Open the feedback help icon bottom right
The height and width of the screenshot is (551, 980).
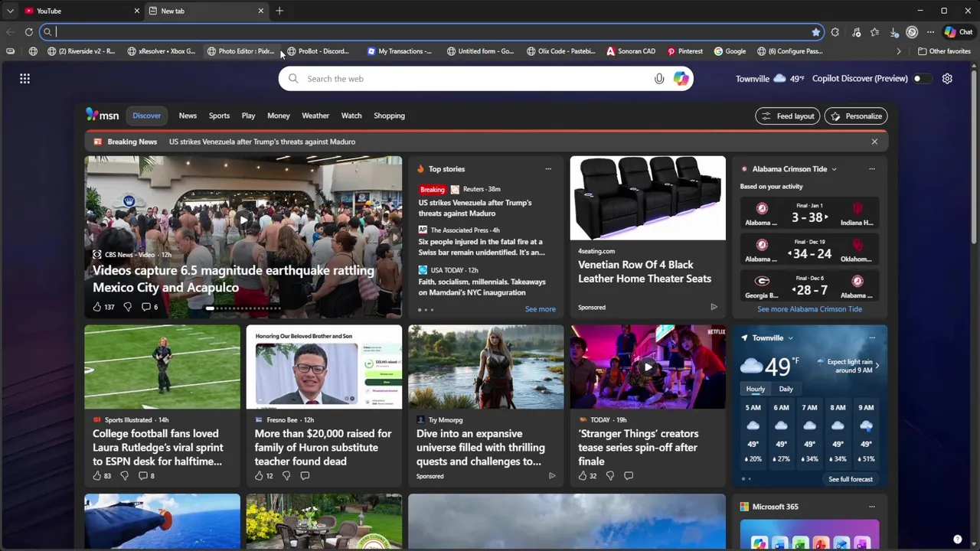pyautogui.click(x=957, y=540)
